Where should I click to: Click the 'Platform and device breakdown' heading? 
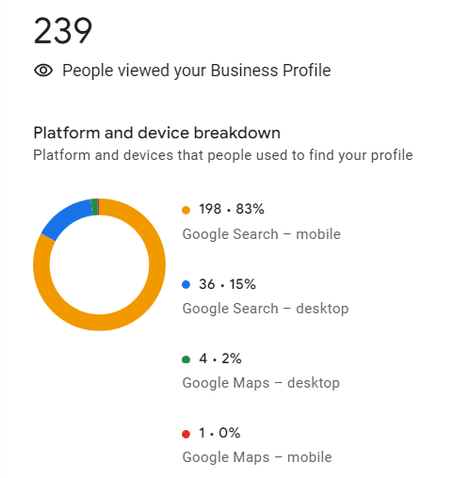pyautogui.click(x=157, y=133)
